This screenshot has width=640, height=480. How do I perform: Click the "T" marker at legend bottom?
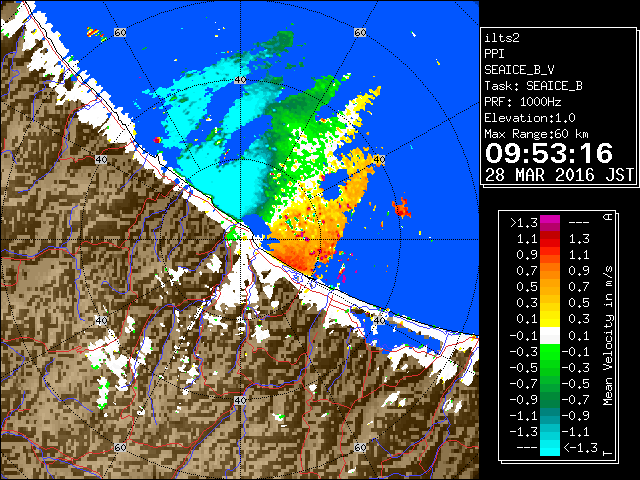608,452
